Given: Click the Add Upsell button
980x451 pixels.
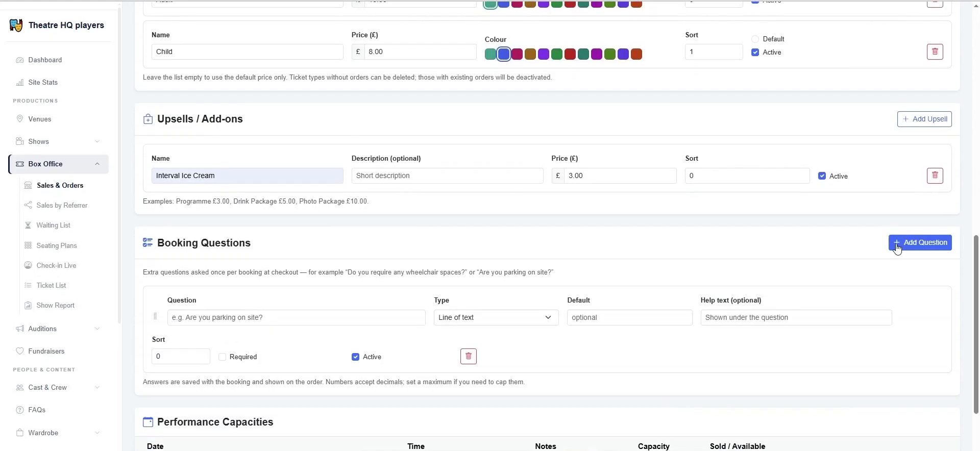Looking at the screenshot, I should (x=924, y=119).
